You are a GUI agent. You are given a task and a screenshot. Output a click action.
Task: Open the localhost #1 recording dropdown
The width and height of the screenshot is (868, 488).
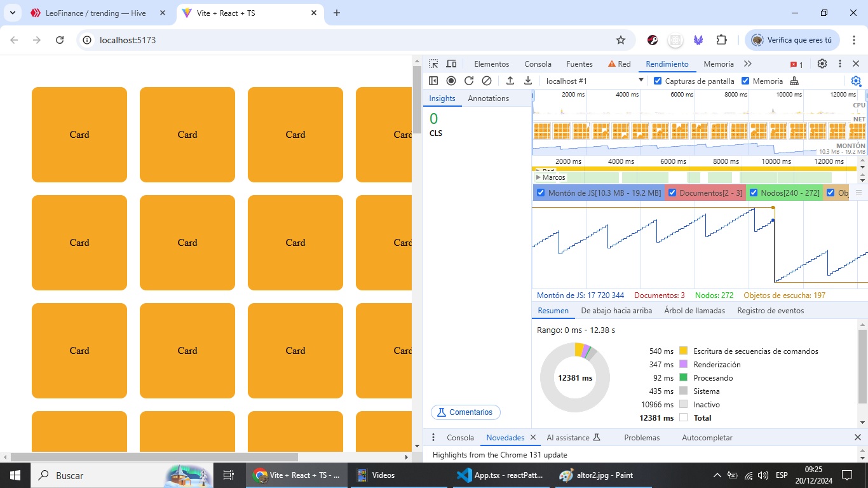pyautogui.click(x=593, y=81)
